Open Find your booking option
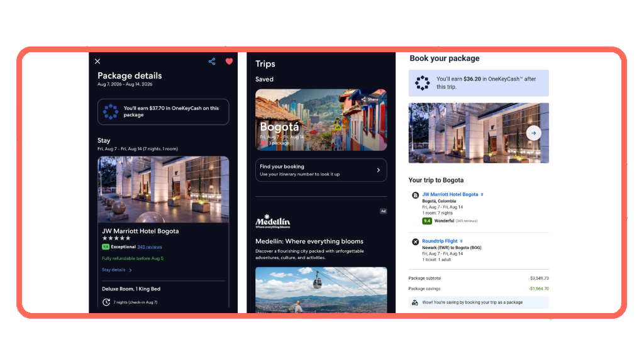 [x=321, y=170]
